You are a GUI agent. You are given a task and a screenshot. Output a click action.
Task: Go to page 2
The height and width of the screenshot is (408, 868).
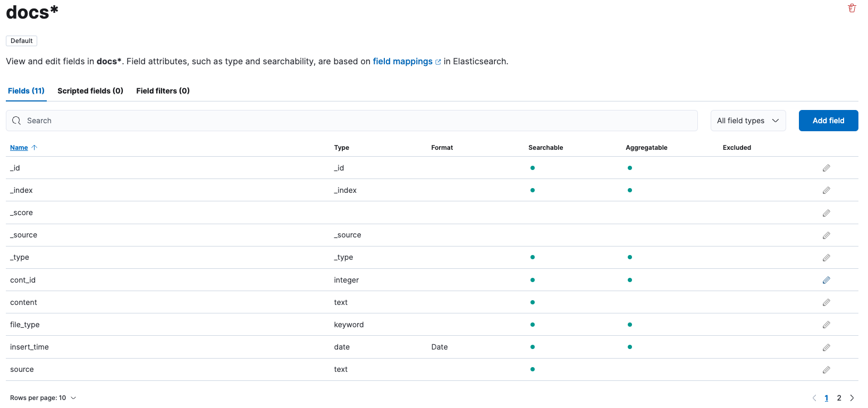point(839,398)
